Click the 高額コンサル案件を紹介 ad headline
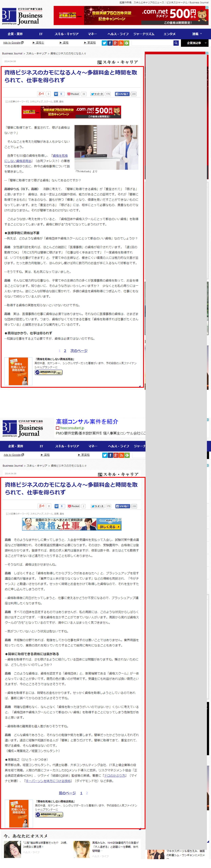Screen dimensions: 211x868 pos(87,422)
